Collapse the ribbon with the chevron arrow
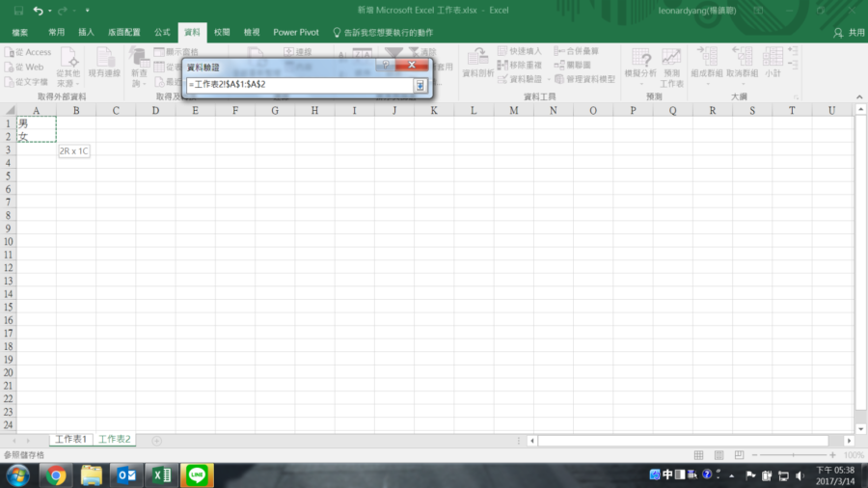Viewport: 868px width, 488px height. [857, 97]
